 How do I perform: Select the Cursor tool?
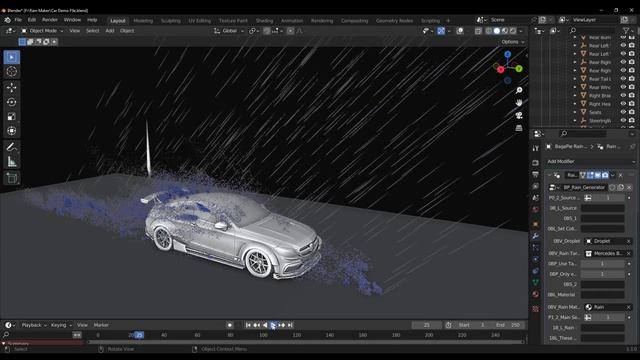[x=11, y=72]
